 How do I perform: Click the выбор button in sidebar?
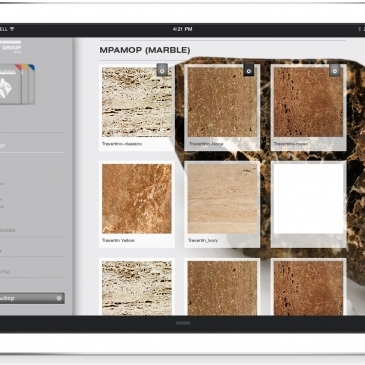pos(32,298)
